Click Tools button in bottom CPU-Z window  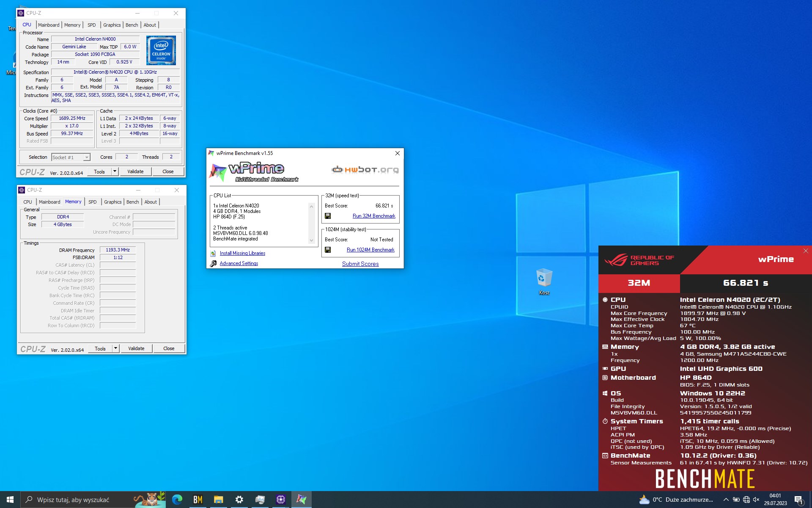pyautogui.click(x=100, y=348)
